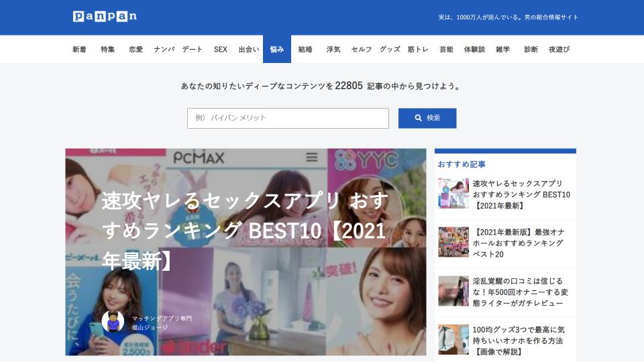This screenshot has height=362, width=644.
Task: Select the 特集 menu item
Action: [x=107, y=50]
